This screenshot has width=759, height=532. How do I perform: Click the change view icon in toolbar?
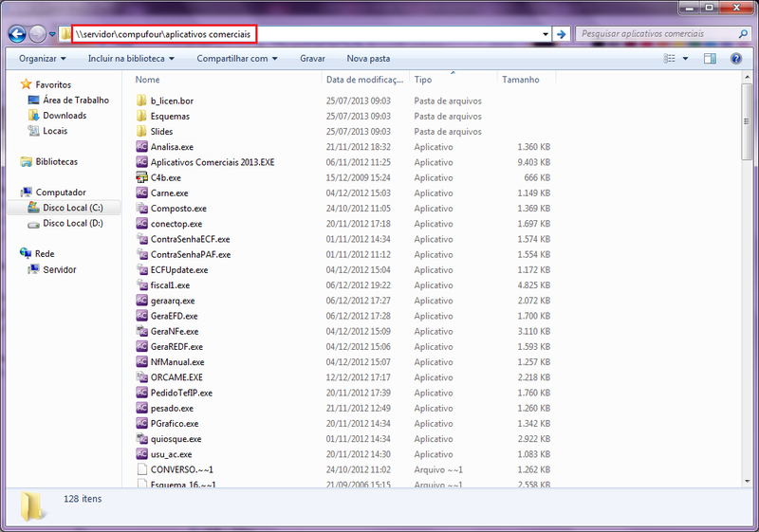668,59
